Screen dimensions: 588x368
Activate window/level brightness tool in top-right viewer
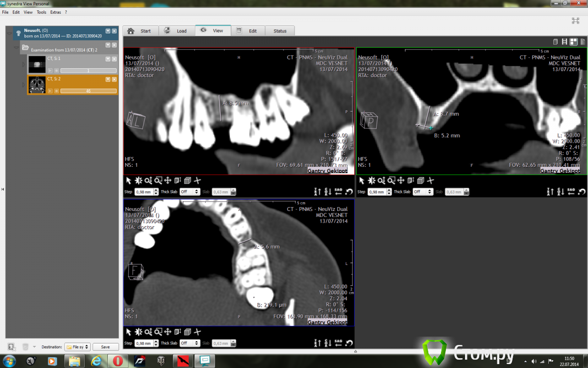tap(372, 181)
